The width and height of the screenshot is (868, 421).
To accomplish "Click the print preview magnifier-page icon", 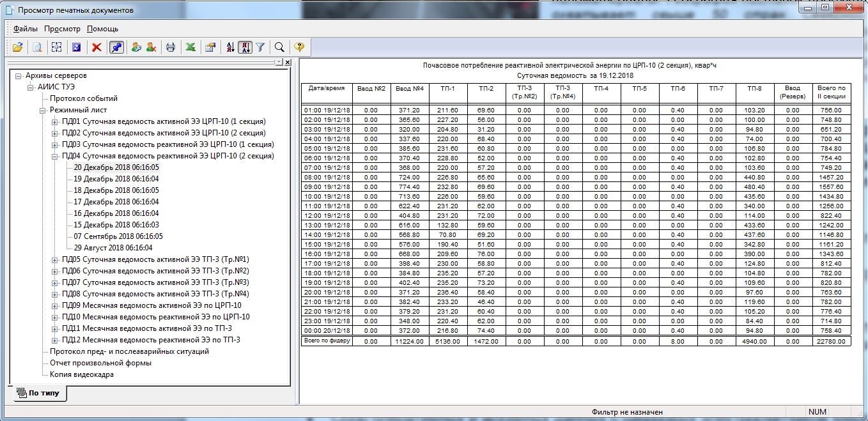I will click(38, 47).
